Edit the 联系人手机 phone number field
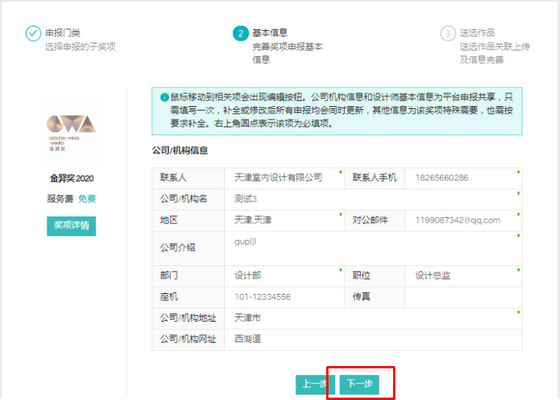560x400 pixels. tap(464, 178)
